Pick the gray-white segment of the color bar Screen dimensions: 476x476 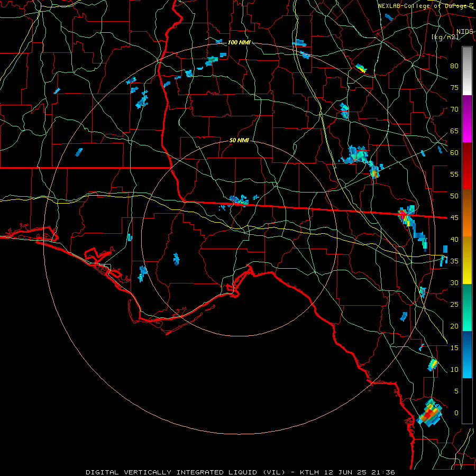[x=467, y=71]
